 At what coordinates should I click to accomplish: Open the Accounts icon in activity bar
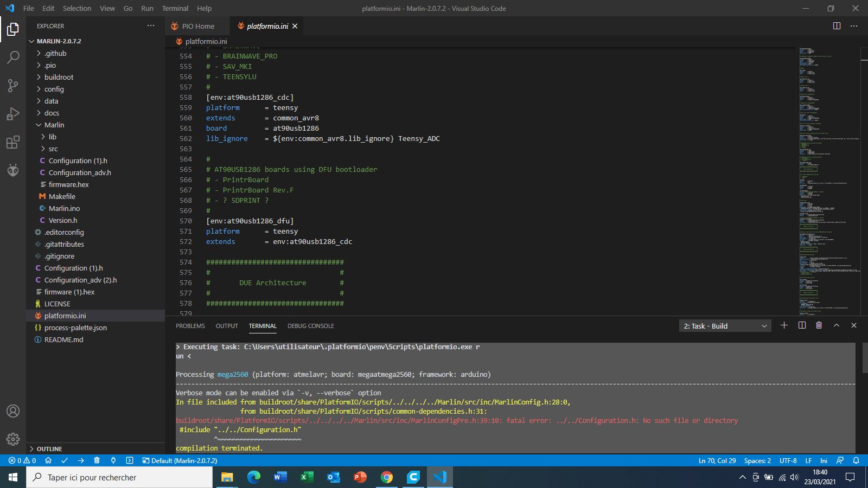click(x=13, y=411)
